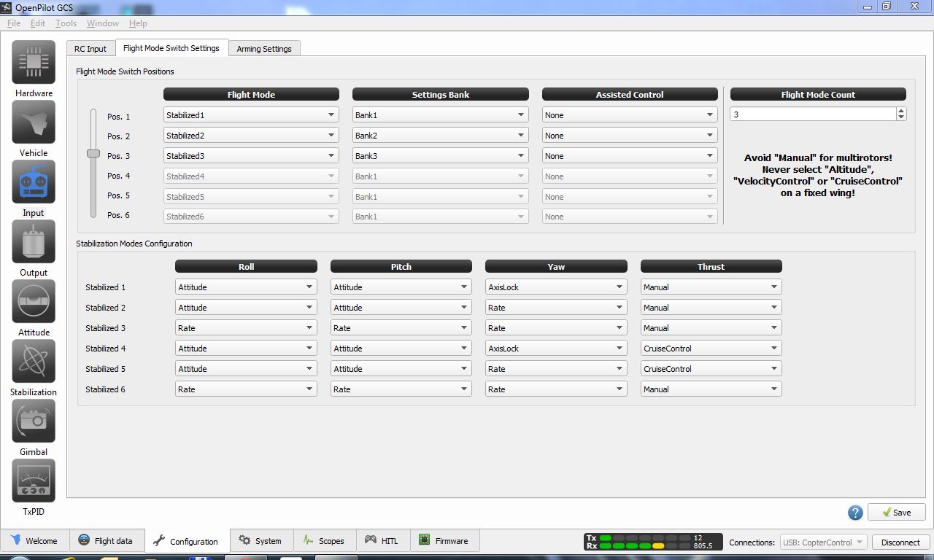
Task: Open Stabilized 2 Thrust Manual dropdown
Action: click(711, 308)
